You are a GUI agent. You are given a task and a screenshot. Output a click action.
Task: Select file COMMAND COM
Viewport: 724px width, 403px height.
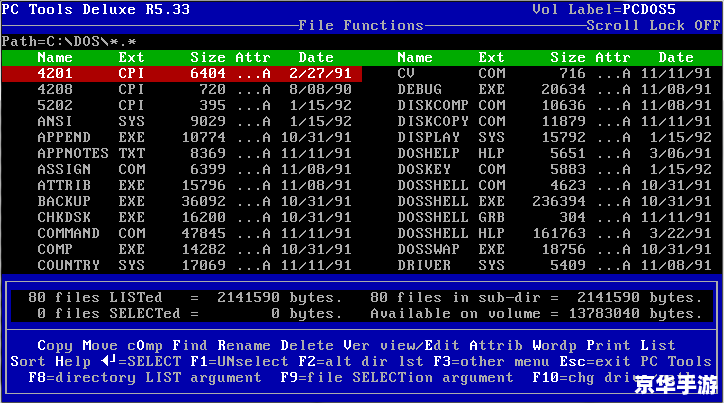pos(194,234)
